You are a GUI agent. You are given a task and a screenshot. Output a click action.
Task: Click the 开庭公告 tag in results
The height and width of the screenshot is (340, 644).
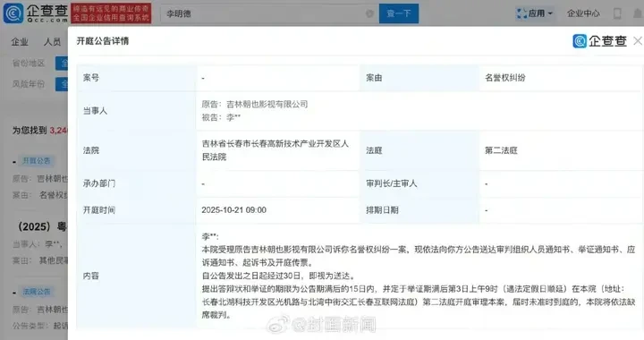click(36, 160)
